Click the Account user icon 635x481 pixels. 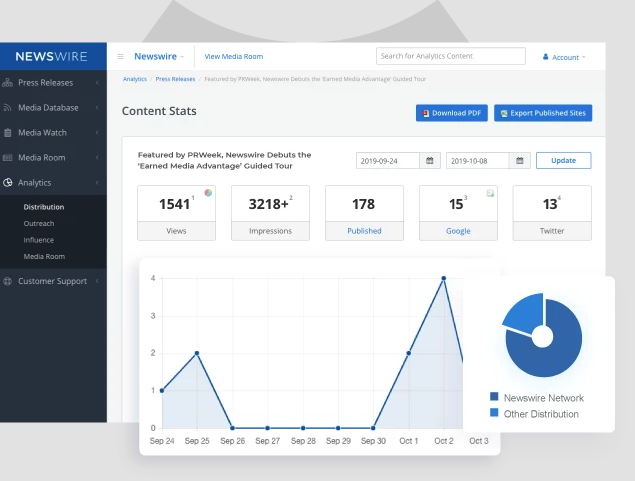[546, 57]
